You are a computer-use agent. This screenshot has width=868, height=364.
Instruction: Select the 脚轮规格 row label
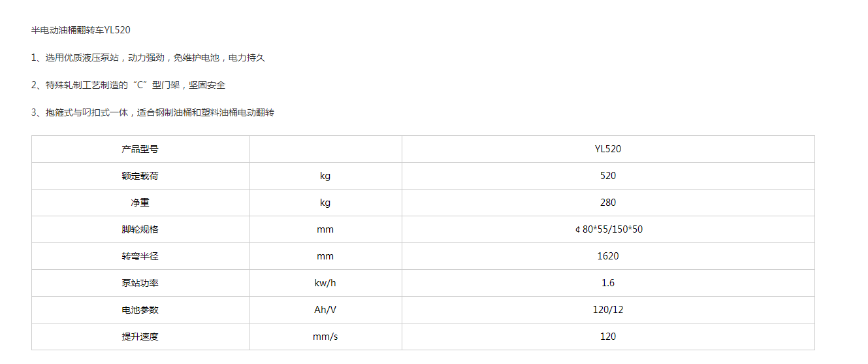pyautogui.click(x=140, y=229)
